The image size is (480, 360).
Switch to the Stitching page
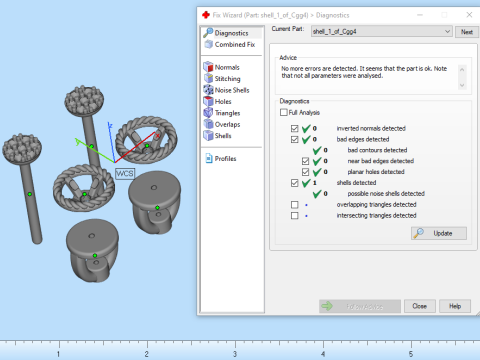tap(227, 79)
